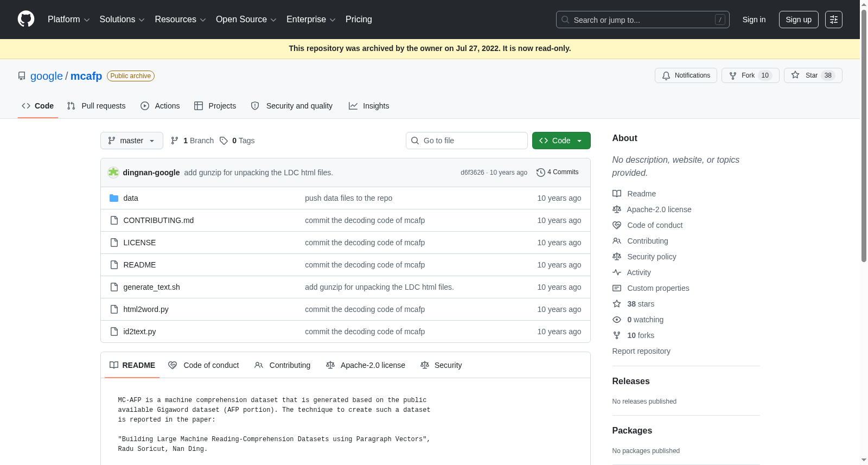
Task: Expand the Enterprise menu
Action: 311,20
